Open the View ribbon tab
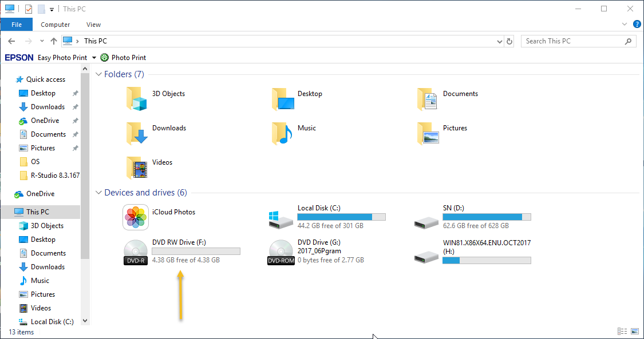This screenshot has height=339, width=644. (93, 25)
